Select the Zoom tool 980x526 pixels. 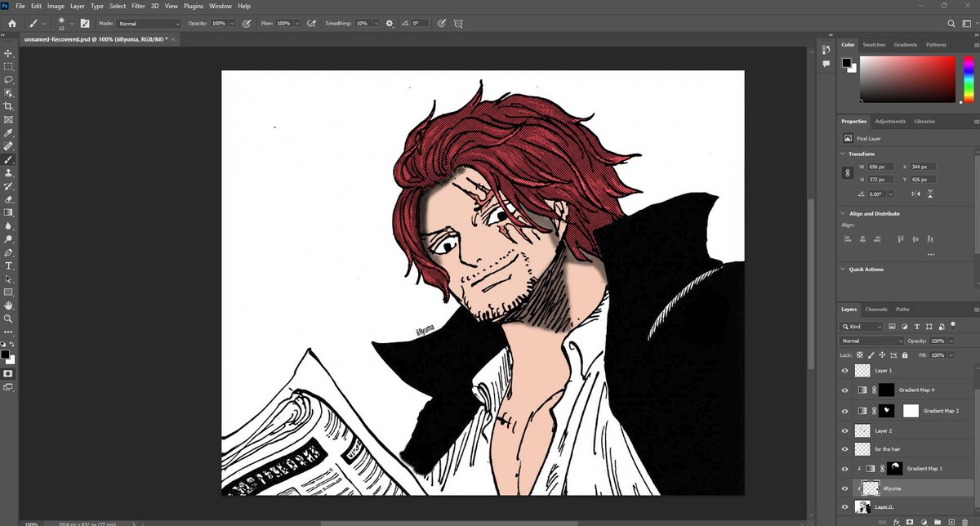8,319
